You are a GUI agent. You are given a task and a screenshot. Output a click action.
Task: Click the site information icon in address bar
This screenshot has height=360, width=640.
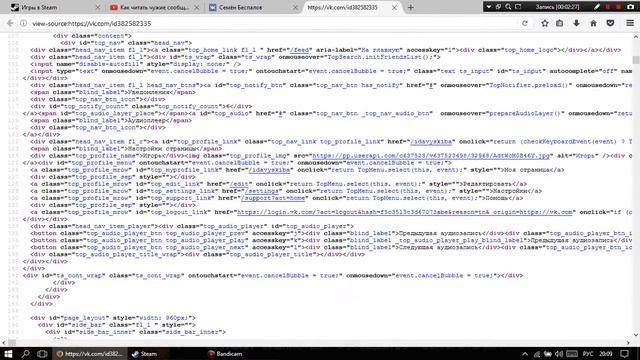(x=24, y=23)
